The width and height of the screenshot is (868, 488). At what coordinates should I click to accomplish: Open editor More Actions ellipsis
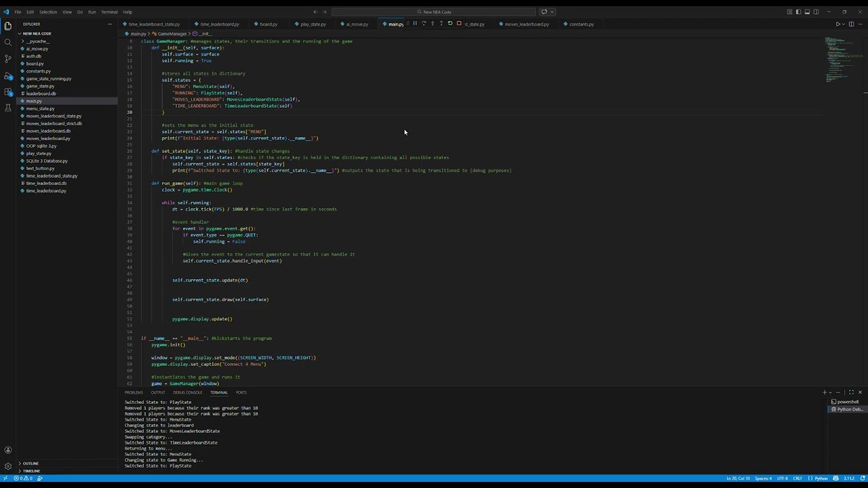click(860, 24)
